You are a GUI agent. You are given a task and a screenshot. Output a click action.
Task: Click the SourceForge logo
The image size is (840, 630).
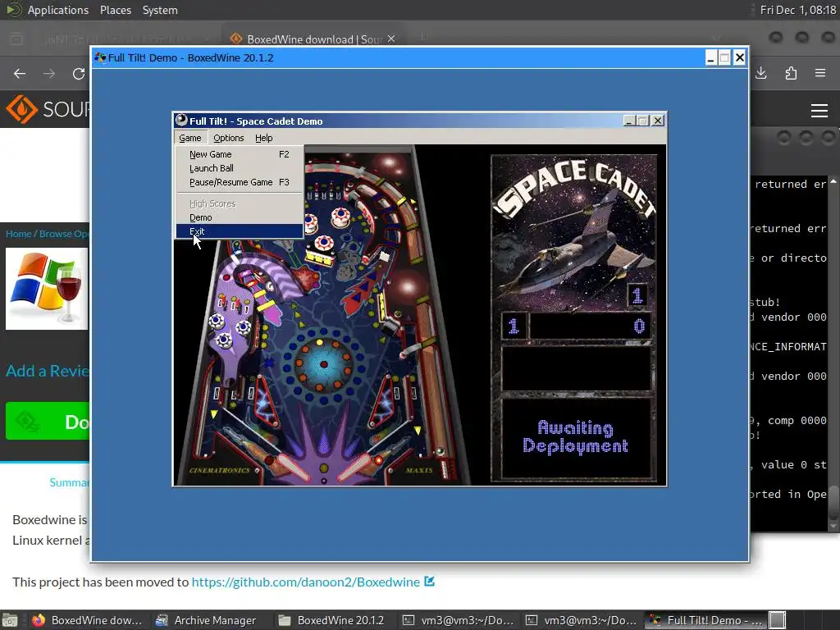[48, 109]
